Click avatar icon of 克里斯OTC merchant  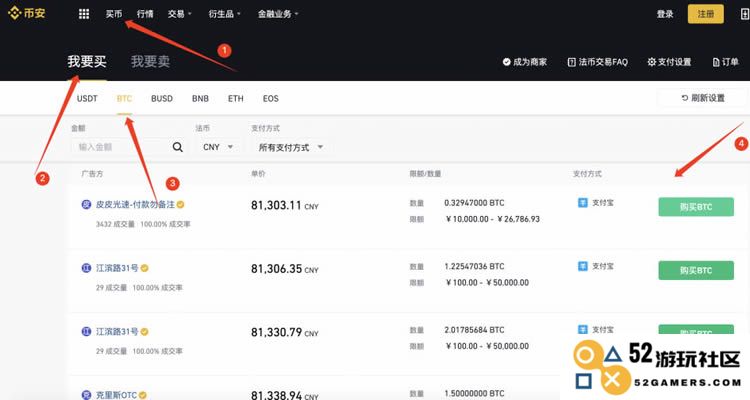[x=86, y=395]
